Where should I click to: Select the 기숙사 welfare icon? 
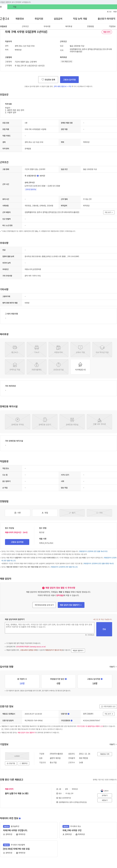pos(37,349)
